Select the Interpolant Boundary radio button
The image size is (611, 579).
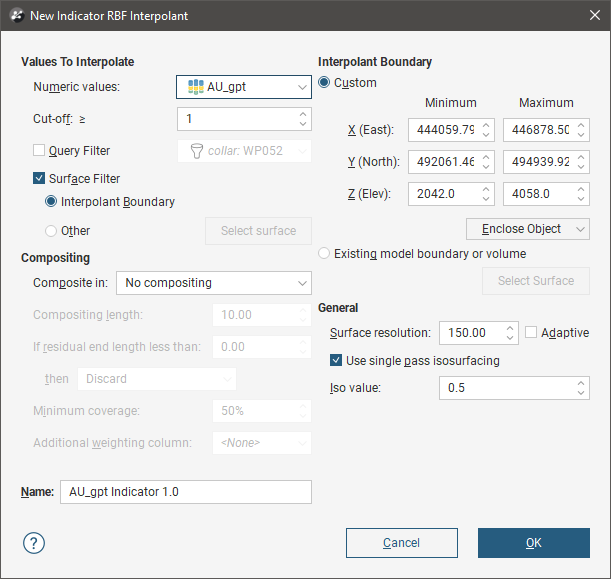pyautogui.click(x=52, y=202)
